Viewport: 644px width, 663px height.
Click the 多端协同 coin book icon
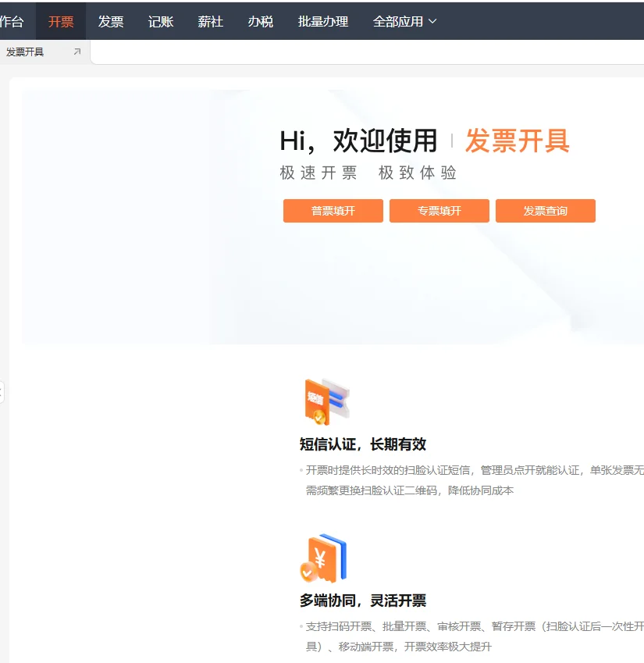(325, 559)
